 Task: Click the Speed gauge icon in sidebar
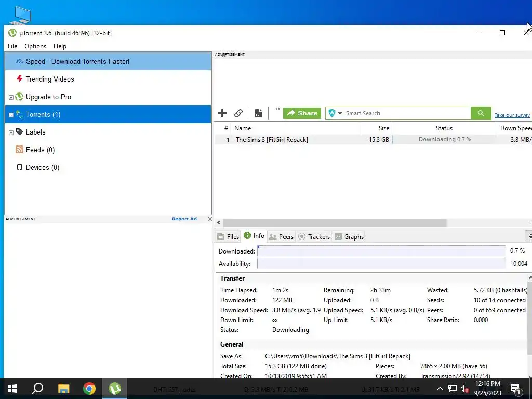coord(20,61)
